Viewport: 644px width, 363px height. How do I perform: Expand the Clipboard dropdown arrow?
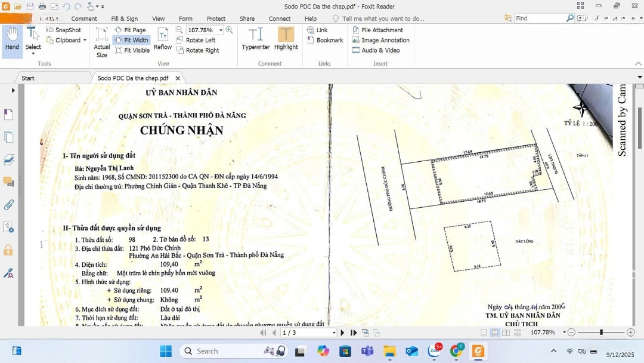pyautogui.click(x=85, y=41)
